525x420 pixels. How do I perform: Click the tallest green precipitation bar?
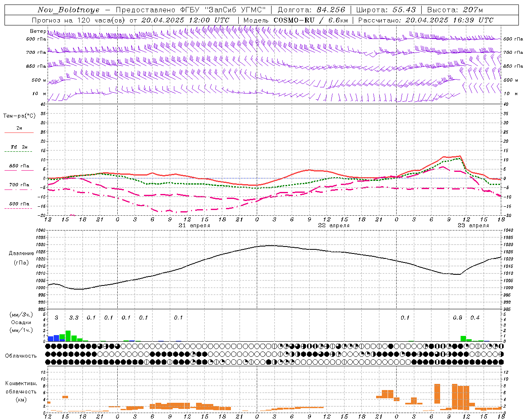(x=68, y=336)
